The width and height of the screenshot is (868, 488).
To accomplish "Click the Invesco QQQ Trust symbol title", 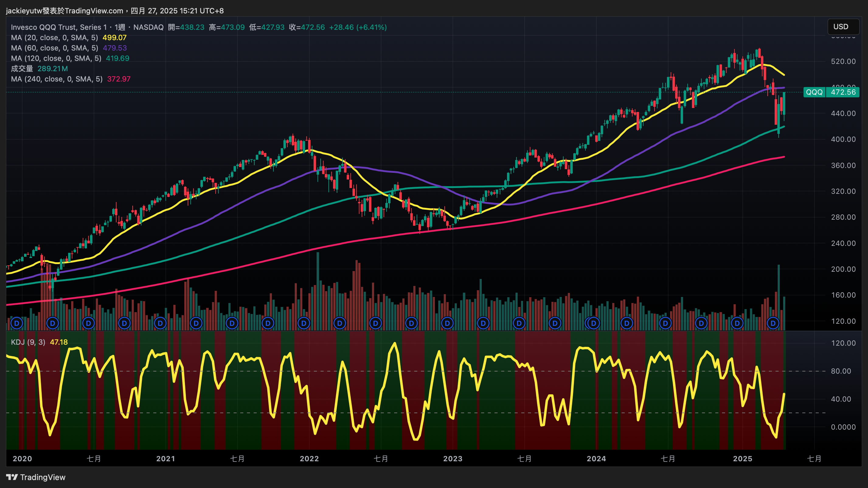I will (59, 27).
